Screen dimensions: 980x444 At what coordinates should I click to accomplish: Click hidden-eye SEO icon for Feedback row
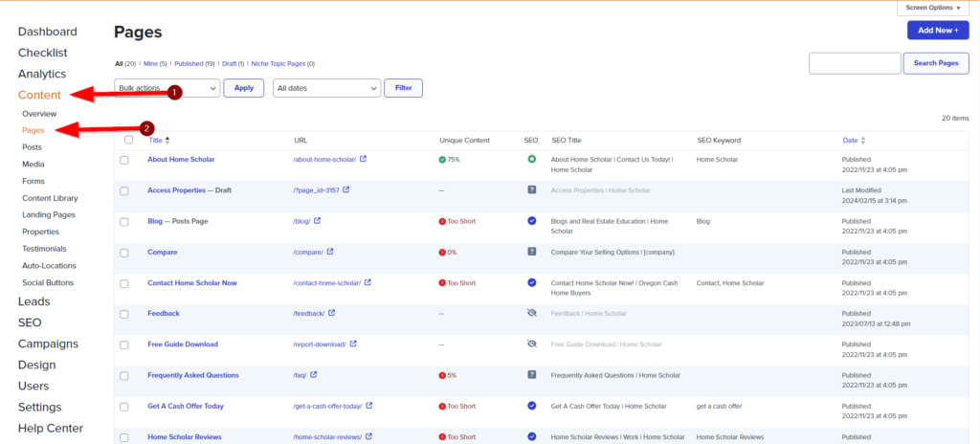[532, 313]
